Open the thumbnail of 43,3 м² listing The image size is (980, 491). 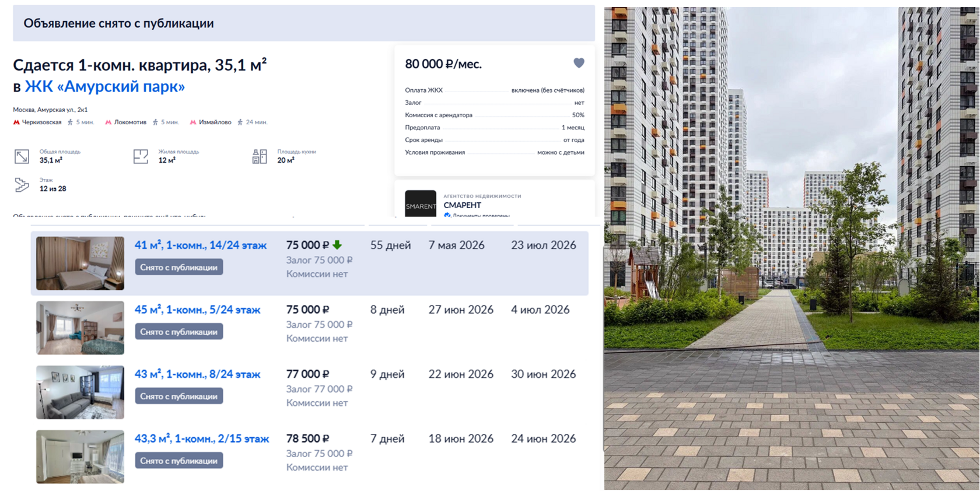click(x=80, y=457)
